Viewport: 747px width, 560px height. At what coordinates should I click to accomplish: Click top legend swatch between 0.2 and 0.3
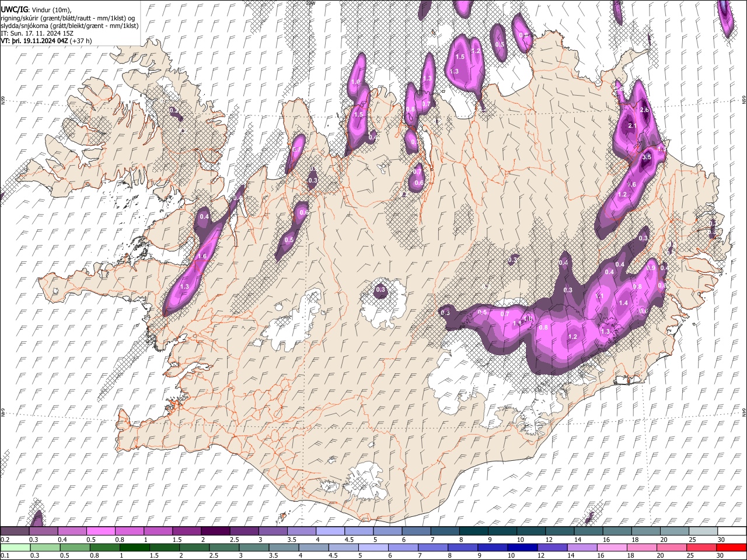tap(15, 531)
